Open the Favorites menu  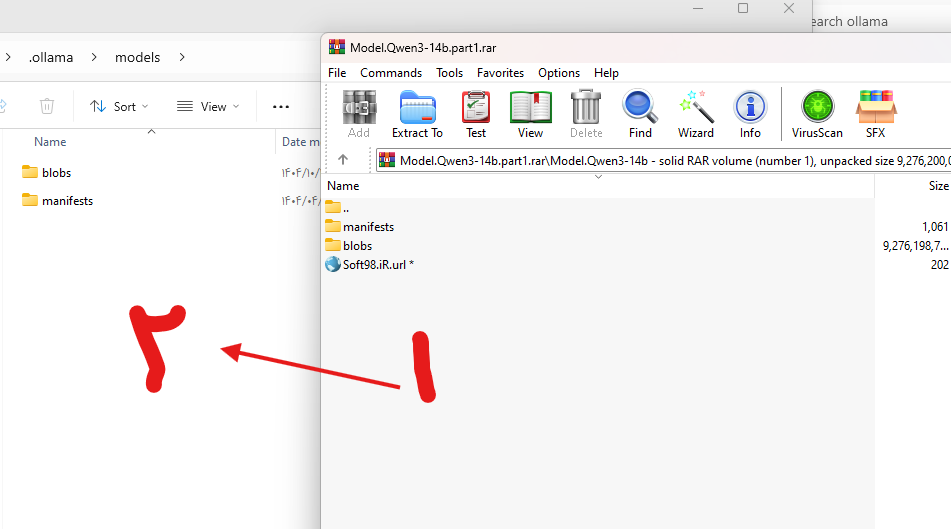(x=500, y=73)
